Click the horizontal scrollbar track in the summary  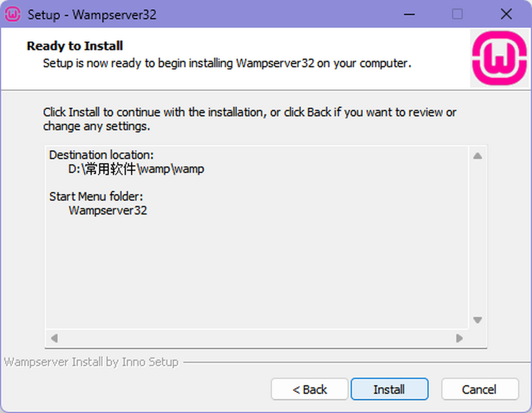256,338
